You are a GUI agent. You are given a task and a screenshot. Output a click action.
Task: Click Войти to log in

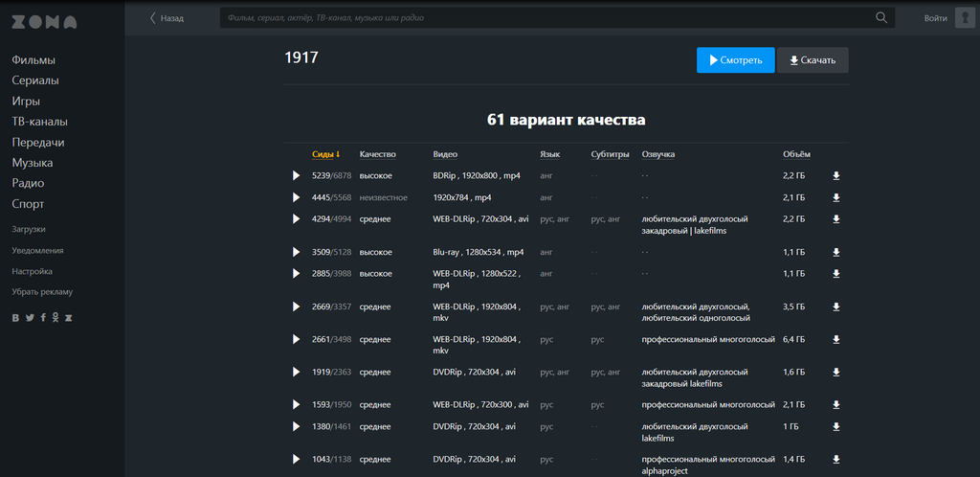(936, 18)
